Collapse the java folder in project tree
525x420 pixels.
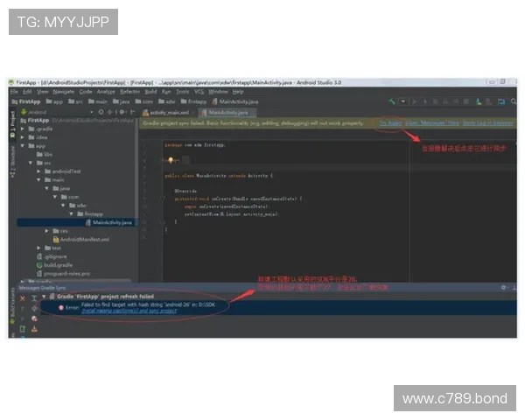(x=47, y=189)
